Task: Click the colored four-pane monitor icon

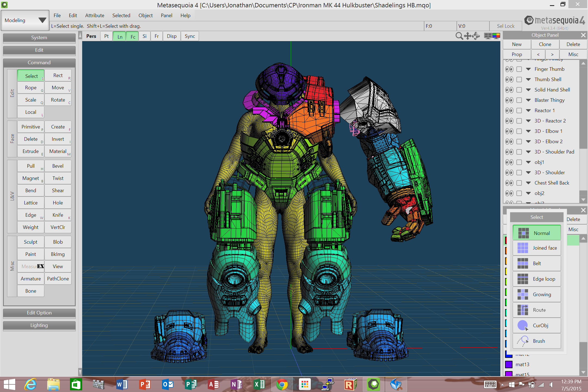Action: point(496,36)
